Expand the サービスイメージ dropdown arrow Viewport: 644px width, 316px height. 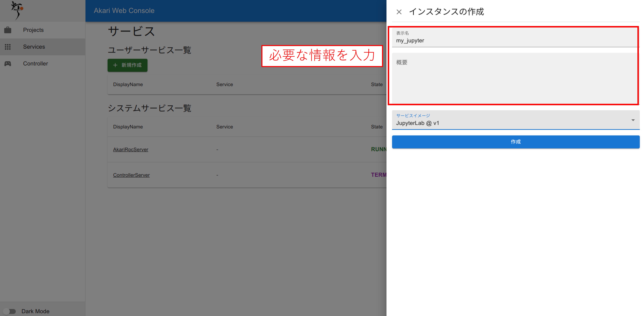(x=633, y=120)
